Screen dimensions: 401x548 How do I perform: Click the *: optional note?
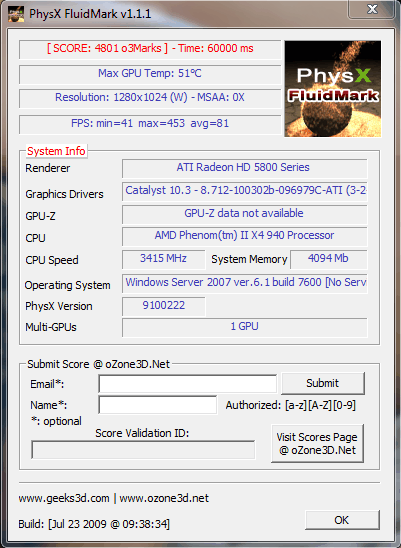[x=56, y=421]
